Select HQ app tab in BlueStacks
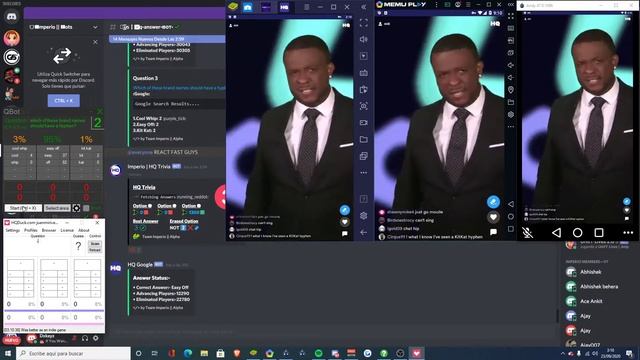 pyautogui.click(x=284, y=7)
